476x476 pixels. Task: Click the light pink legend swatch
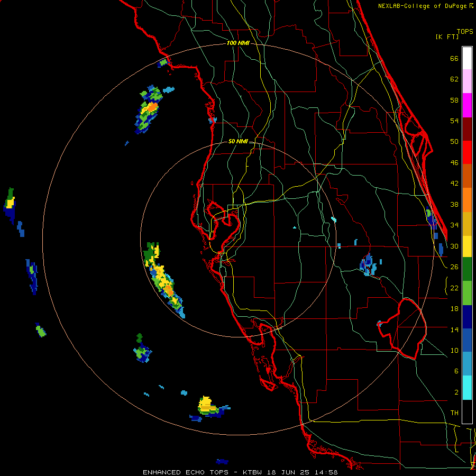point(467,81)
